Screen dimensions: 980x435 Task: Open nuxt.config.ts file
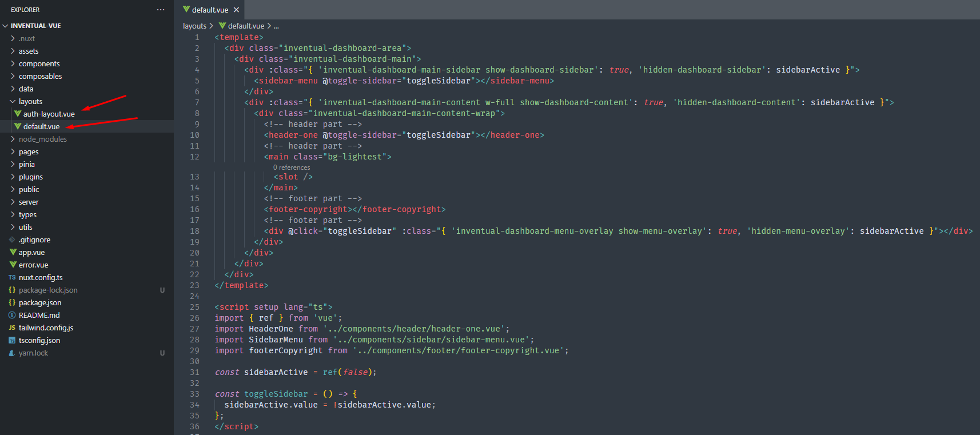(x=87, y=277)
